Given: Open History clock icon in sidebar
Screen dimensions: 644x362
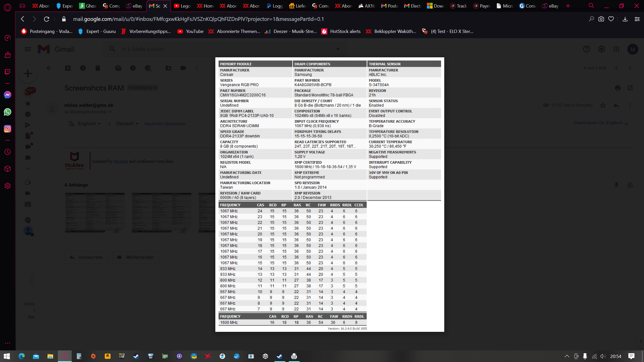Looking at the screenshot, I should (8, 152).
